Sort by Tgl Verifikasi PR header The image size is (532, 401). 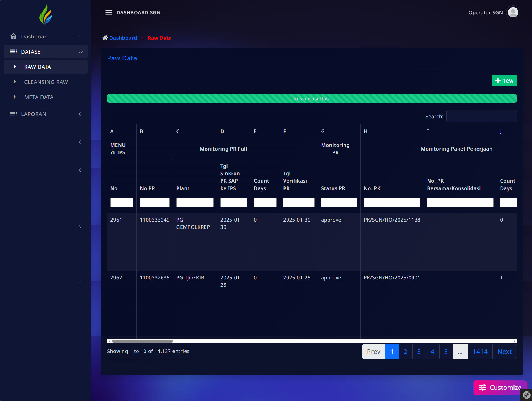coord(295,181)
